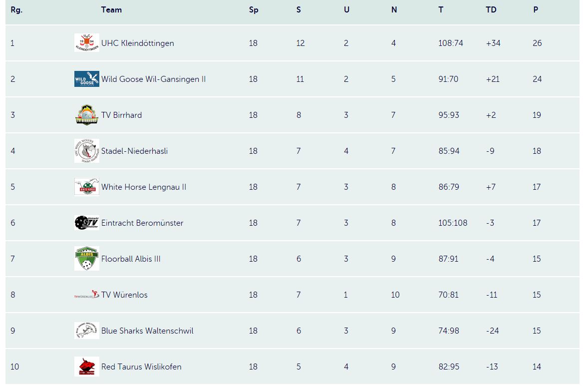Click the Sp games played column header
The height and width of the screenshot is (386, 588).
coord(254,10)
